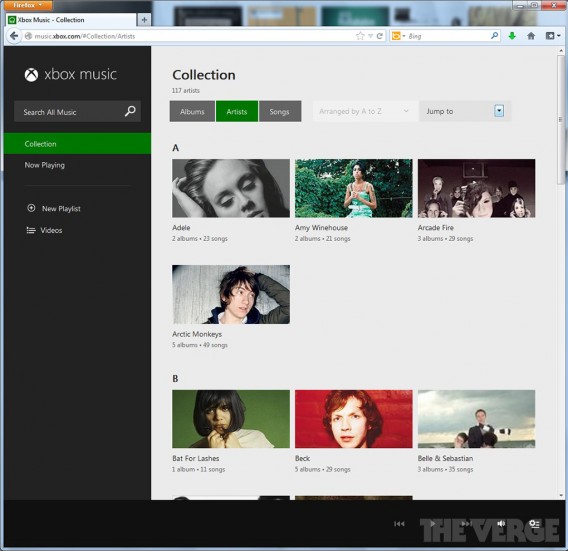Skip to previous track
The height and width of the screenshot is (551, 568).
pyautogui.click(x=399, y=523)
